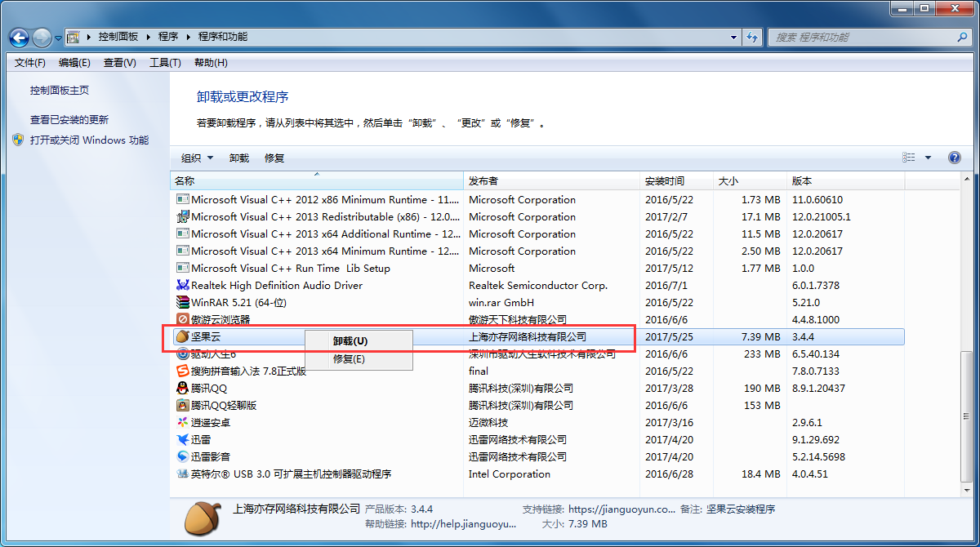The image size is (980, 547).
Task: Click the 傲游云浏览器 icon
Action: (183, 319)
